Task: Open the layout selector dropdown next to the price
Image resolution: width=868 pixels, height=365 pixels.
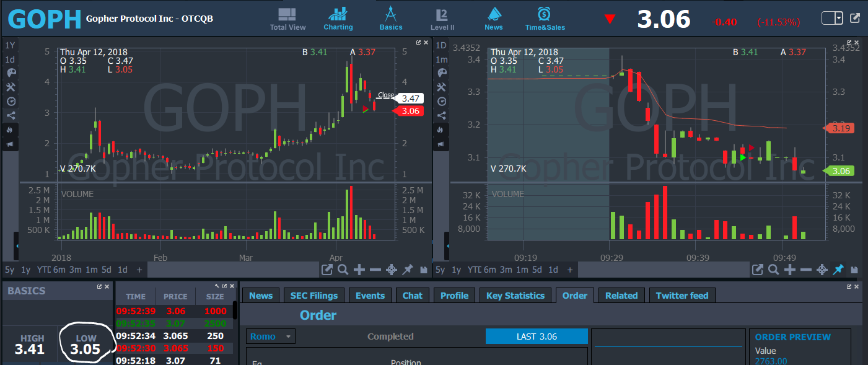Action: coord(832,18)
